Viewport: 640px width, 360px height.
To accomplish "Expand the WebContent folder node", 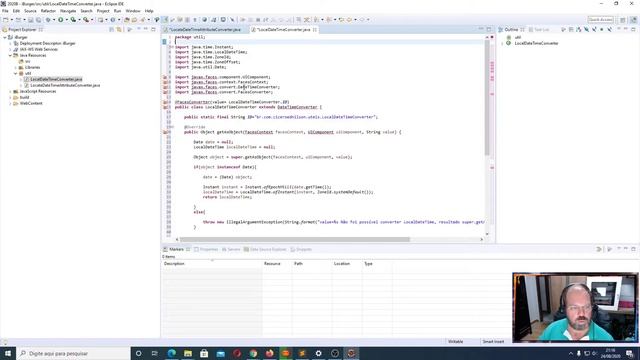I will click(x=10, y=104).
